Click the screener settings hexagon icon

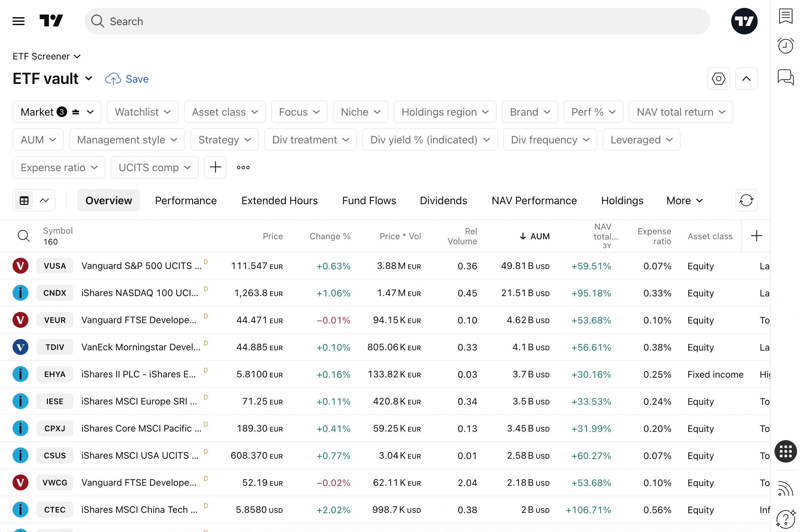[718, 79]
